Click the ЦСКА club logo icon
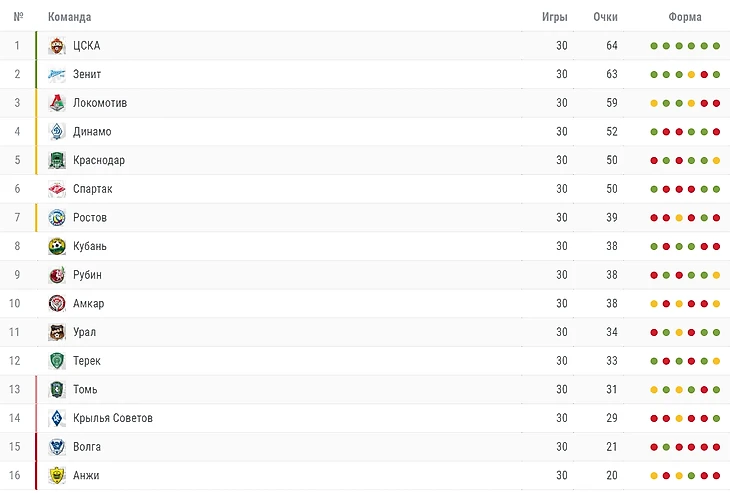 57,46
